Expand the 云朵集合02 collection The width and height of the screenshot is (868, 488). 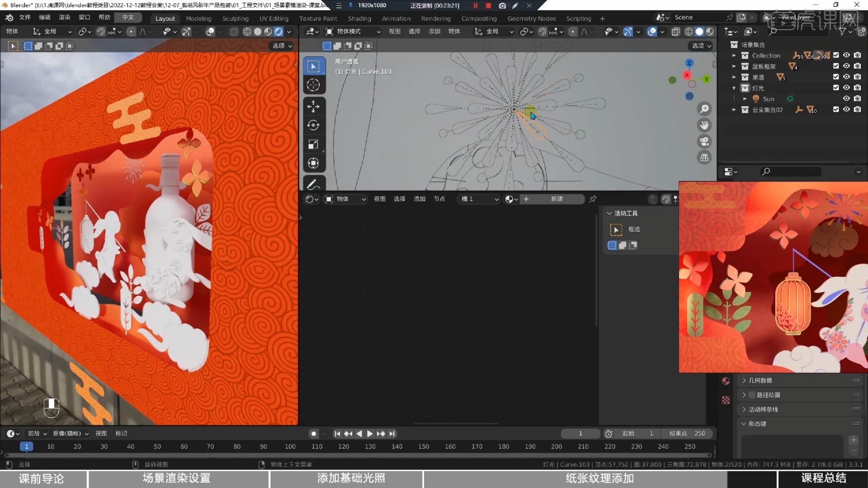coord(734,110)
